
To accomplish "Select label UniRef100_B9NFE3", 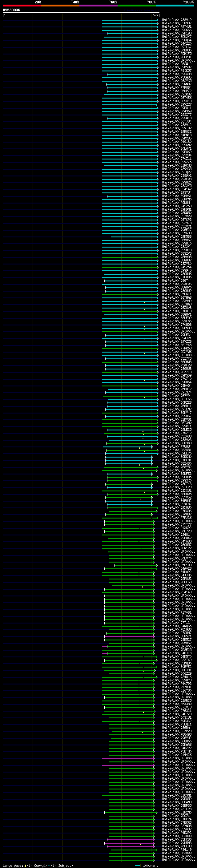I will point(176,474).
